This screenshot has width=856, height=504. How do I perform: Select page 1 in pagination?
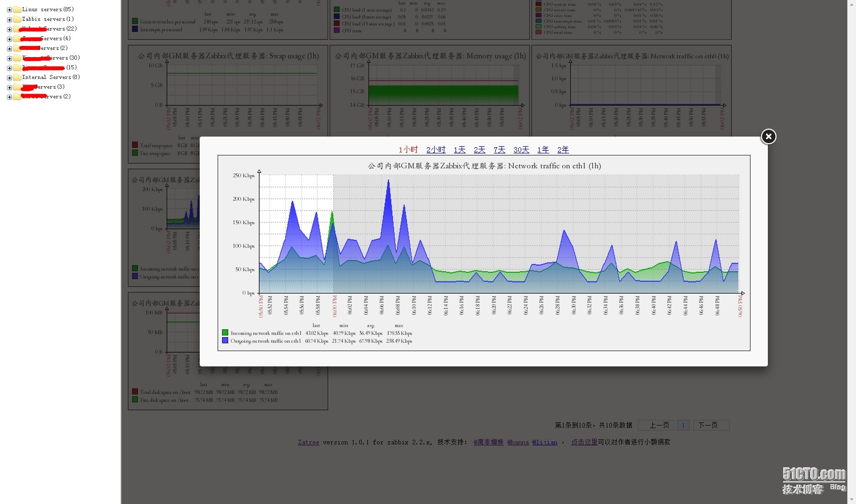(x=683, y=425)
